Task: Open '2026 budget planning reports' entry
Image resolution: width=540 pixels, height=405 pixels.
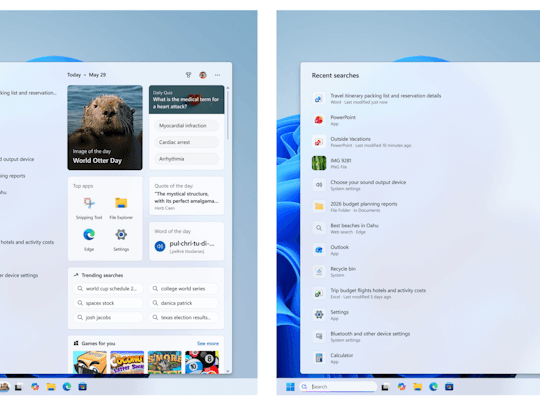Action: [x=364, y=204]
